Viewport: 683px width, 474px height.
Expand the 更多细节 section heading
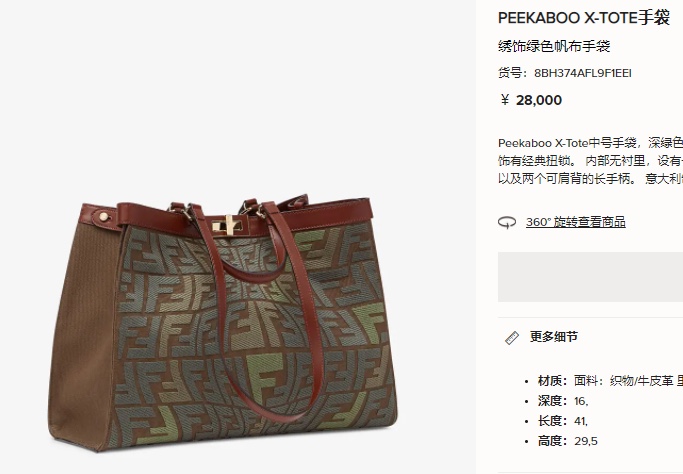554,337
